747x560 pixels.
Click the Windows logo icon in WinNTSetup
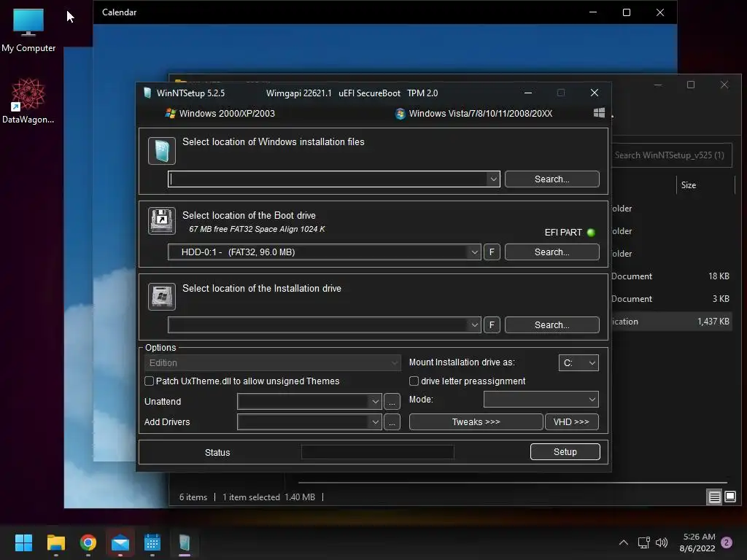tap(600, 113)
